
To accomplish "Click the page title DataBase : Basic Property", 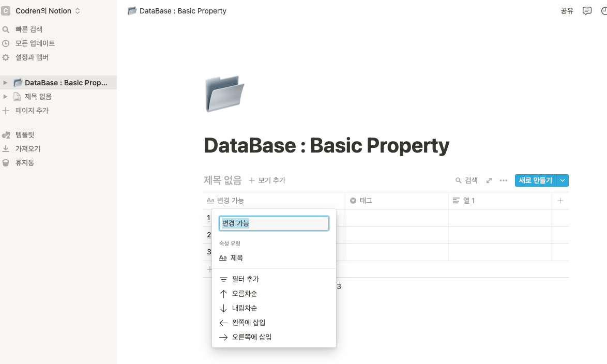I will coord(326,146).
